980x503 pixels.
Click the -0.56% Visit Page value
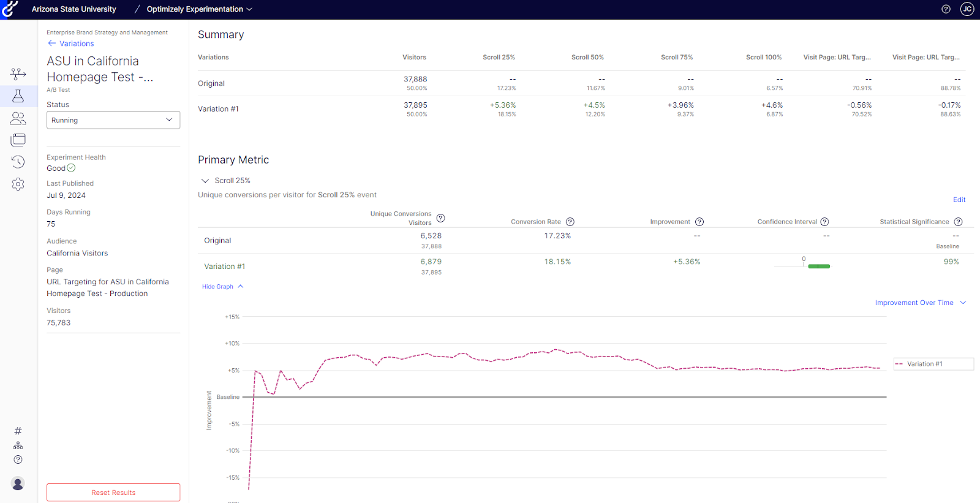click(x=859, y=105)
